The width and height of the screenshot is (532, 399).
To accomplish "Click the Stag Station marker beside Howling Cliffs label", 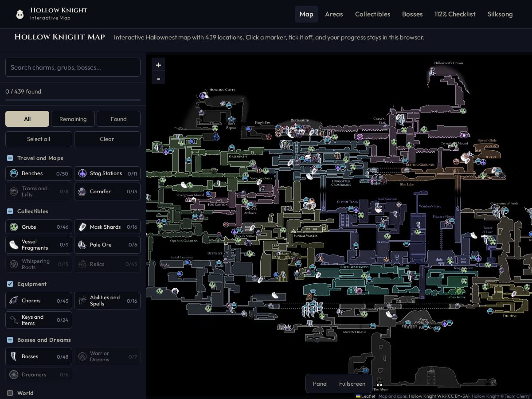I will pyautogui.click(x=203, y=96).
